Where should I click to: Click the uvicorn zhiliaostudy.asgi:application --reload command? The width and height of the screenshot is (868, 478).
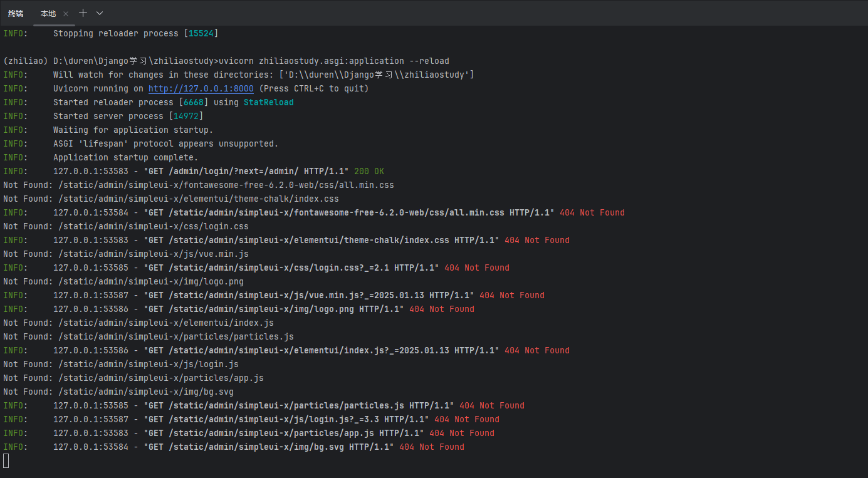[333, 61]
